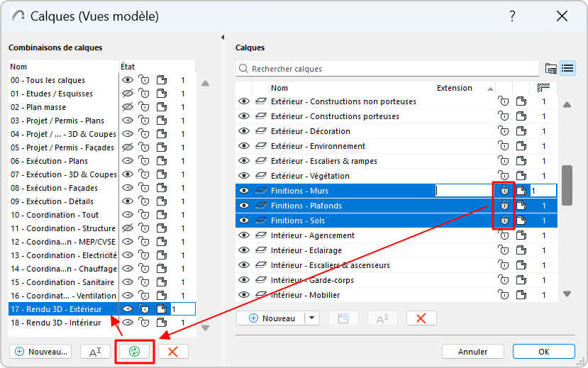Click the Annuler button
Viewport: 588px width, 368px height.
click(x=472, y=352)
